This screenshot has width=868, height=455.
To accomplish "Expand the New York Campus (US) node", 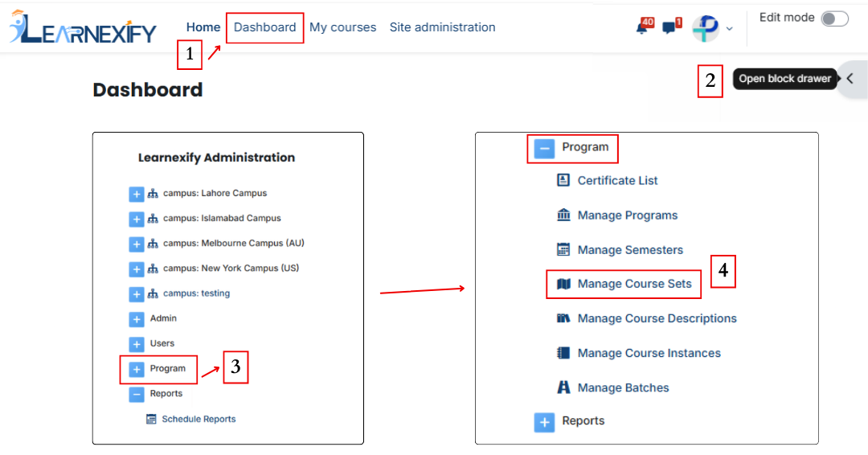I will pos(136,269).
